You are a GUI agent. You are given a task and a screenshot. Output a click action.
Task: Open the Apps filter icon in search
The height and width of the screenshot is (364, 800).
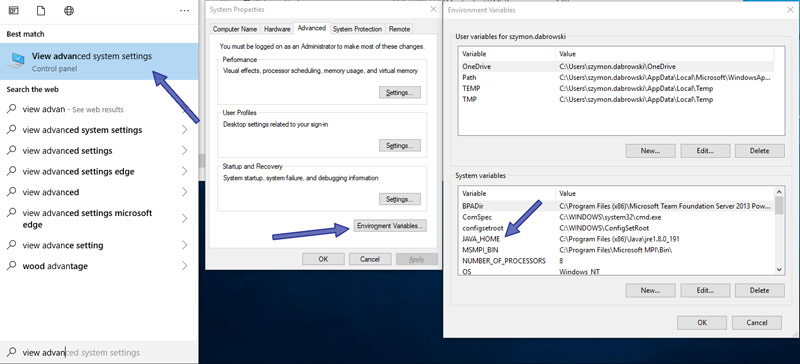(x=13, y=11)
